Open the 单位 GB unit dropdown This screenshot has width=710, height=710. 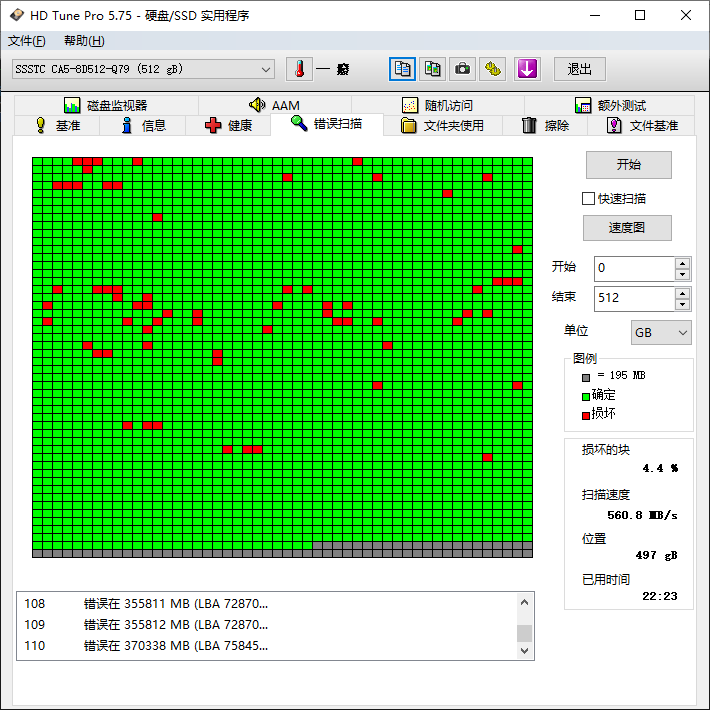point(661,332)
